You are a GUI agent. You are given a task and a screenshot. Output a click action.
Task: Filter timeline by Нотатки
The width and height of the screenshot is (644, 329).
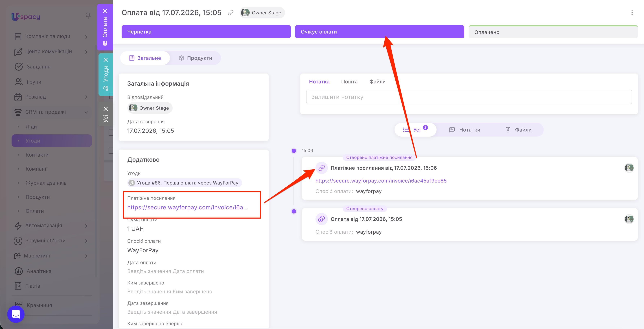coord(465,130)
